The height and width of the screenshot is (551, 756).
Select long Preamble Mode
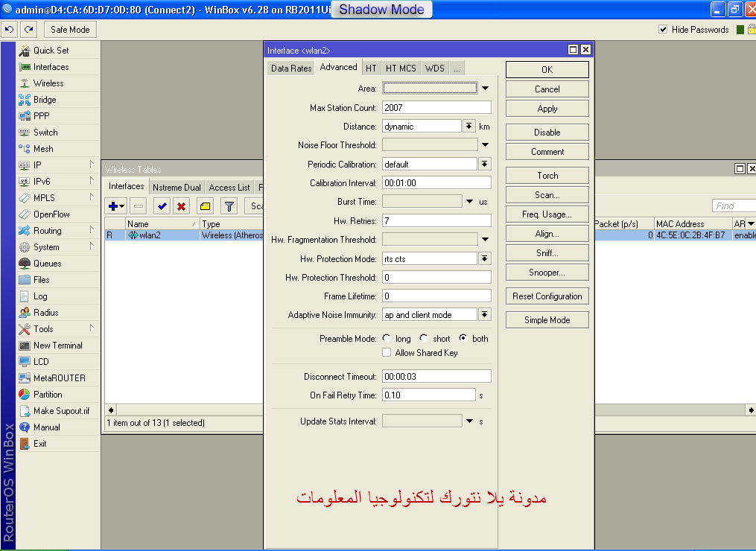[387, 338]
